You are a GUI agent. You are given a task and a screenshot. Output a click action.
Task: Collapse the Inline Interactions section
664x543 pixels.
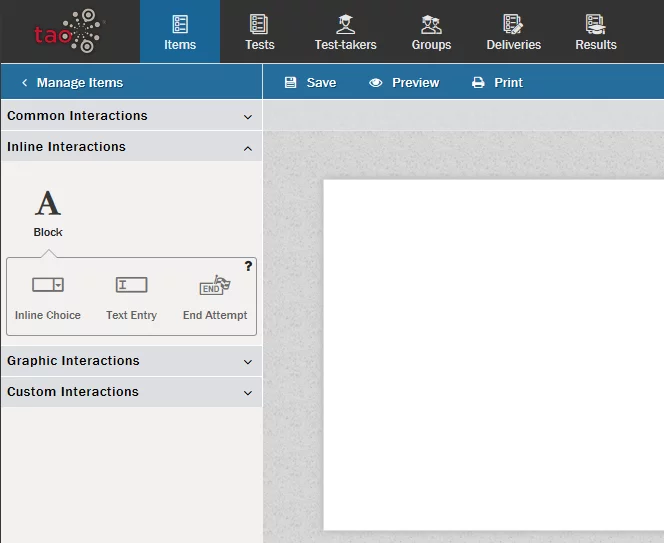[130, 147]
